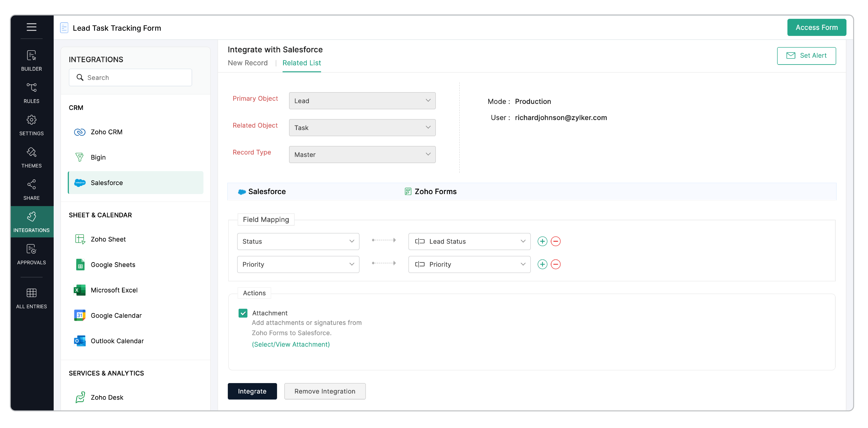Expand the Record Type dropdown showing Master
The height and width of the screenshot is (428, 868).
pyautogui.click(x=362, y=154)
